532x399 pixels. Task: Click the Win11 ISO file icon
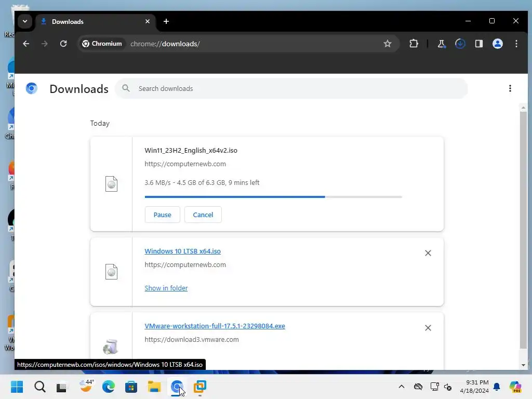point(111,184)
